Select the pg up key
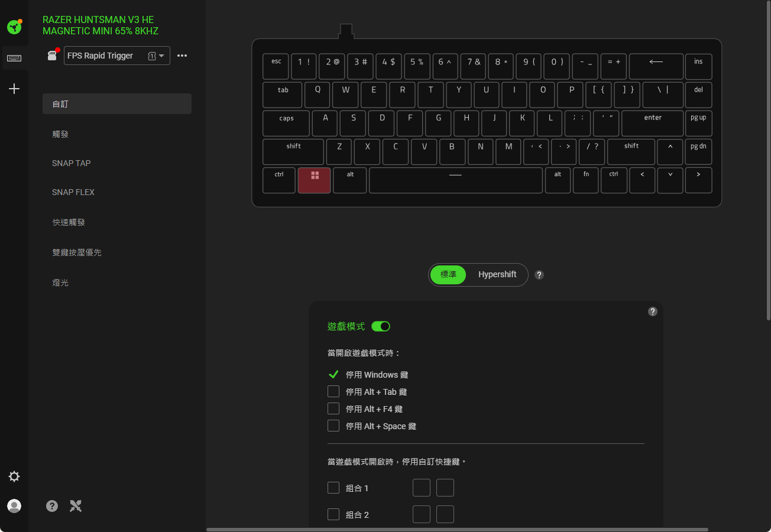 698,124
